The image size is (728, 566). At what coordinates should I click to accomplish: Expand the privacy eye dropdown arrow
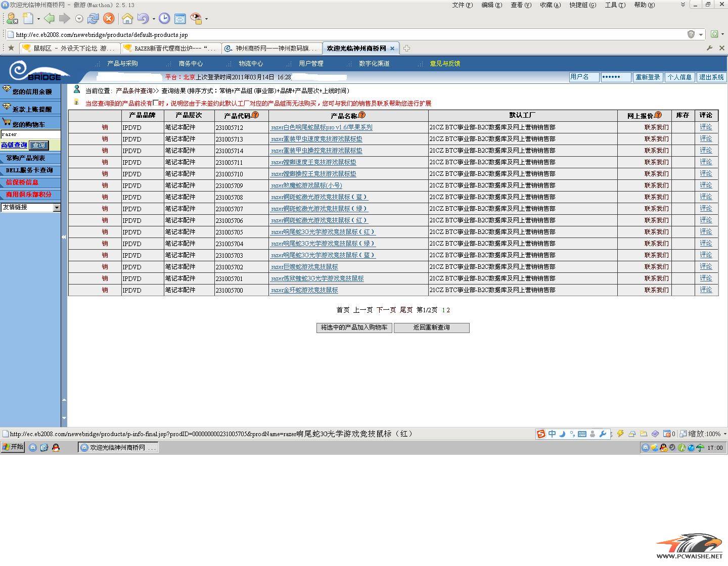(x=206, y=19)
